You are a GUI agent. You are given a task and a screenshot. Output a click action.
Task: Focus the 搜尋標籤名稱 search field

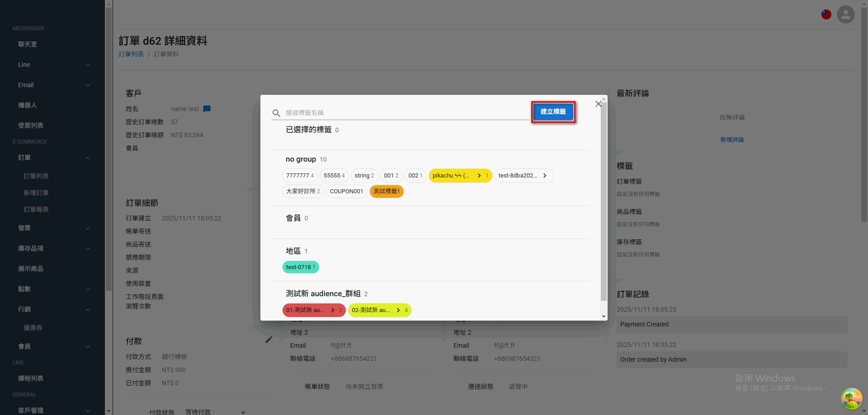(x=407, y=113)
